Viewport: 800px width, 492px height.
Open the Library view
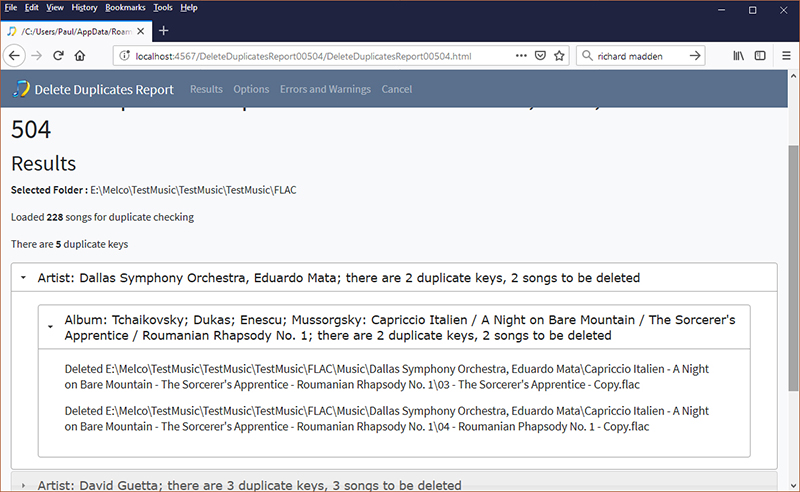[738, 56]
